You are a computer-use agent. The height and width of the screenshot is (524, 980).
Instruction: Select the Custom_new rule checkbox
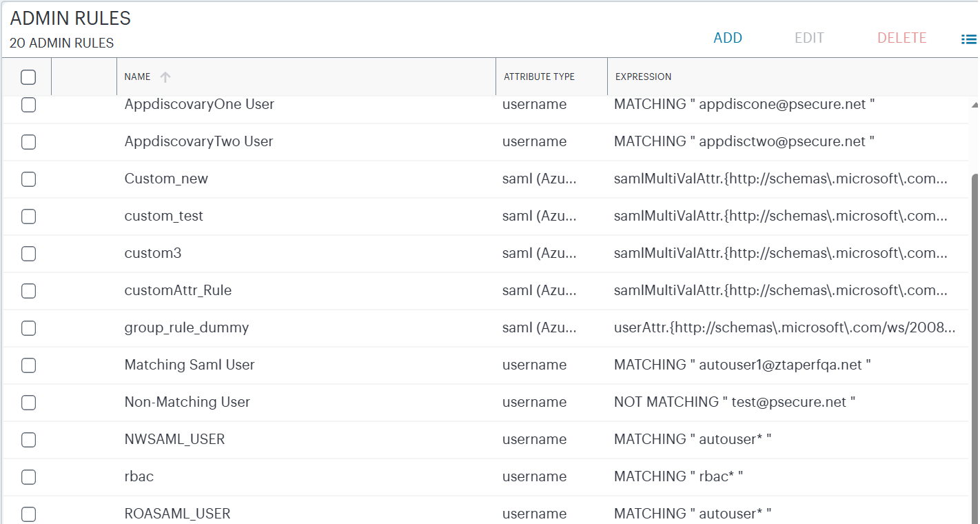pos(28,179)
